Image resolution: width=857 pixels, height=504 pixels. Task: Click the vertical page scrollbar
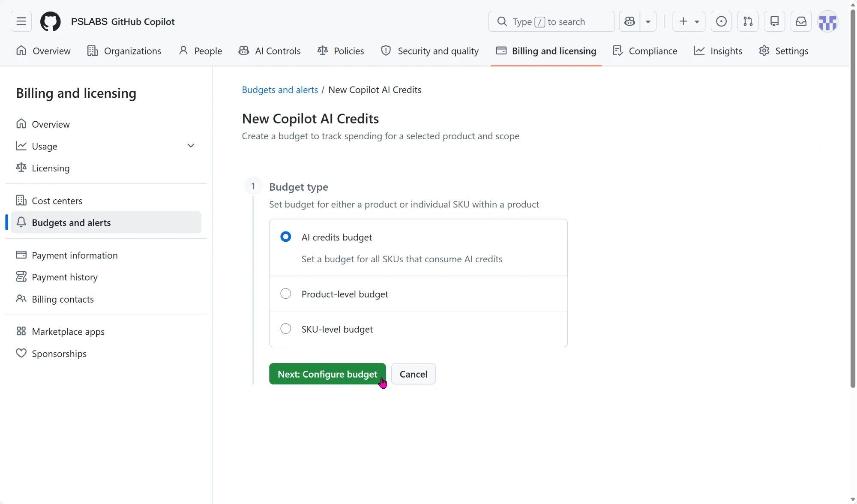coord(853,198)
